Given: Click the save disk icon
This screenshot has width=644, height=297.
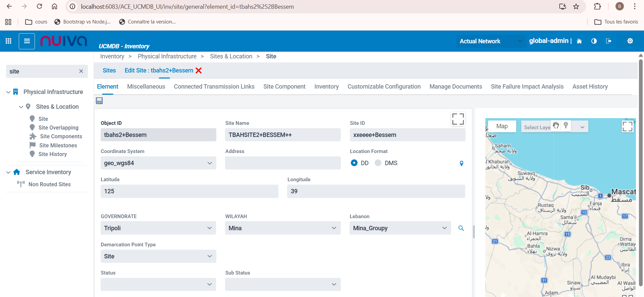Looking at the screenshot, I should 99,101.
